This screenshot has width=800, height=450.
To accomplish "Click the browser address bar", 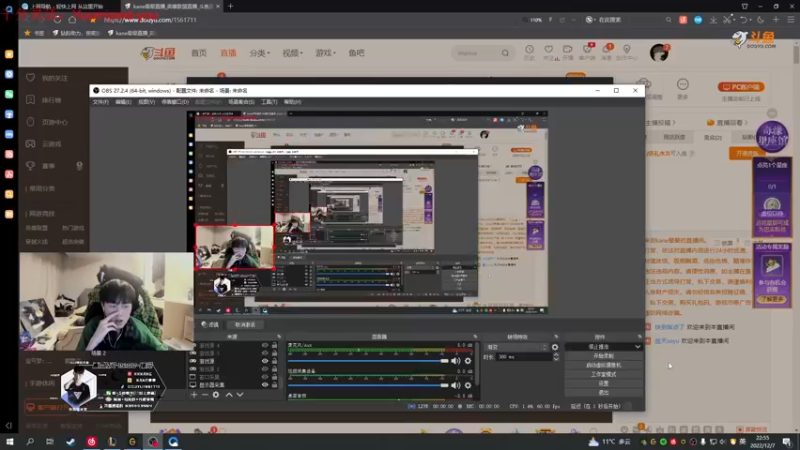I will (306, 20).
